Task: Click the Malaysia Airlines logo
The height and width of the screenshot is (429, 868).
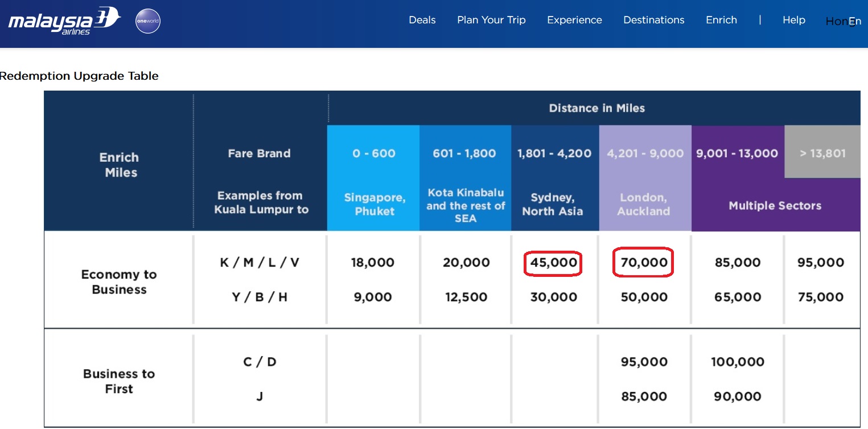Action: pos(64,21)
